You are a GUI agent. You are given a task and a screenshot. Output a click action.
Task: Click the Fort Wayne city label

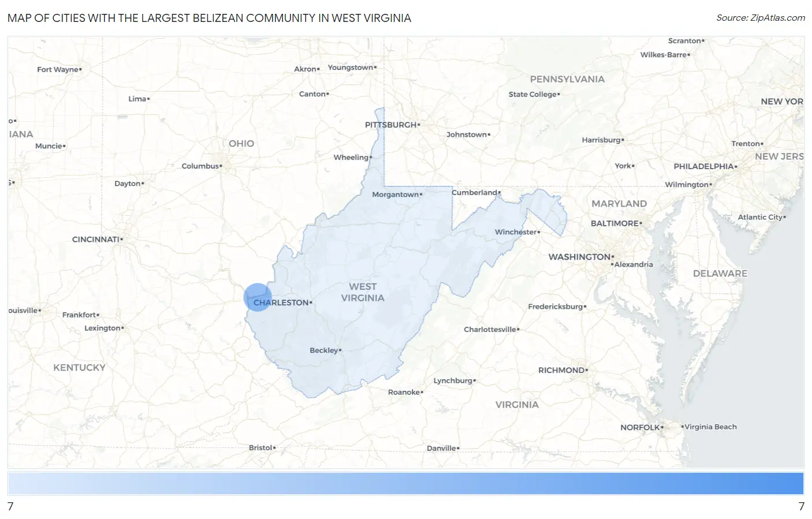[58, 69]
